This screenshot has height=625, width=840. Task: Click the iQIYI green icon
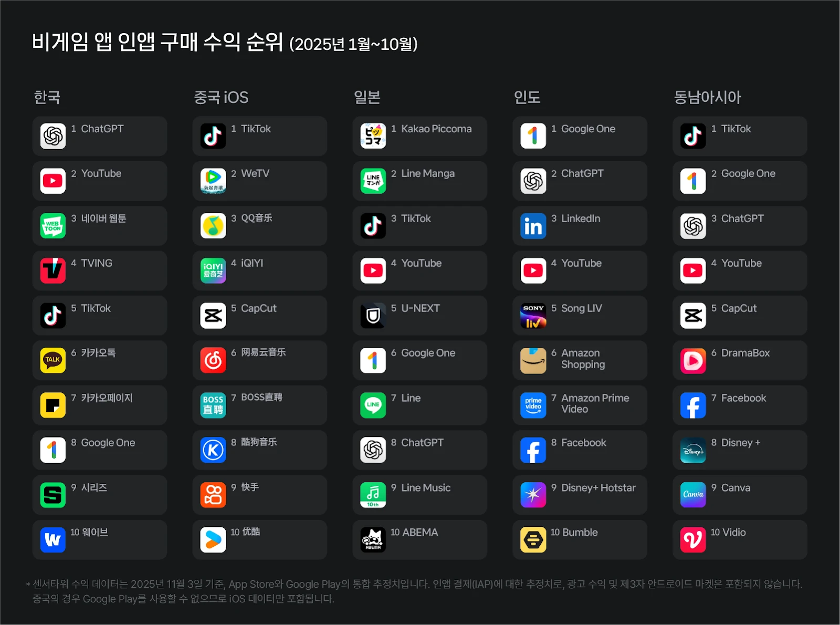click(x=213, y=270)
